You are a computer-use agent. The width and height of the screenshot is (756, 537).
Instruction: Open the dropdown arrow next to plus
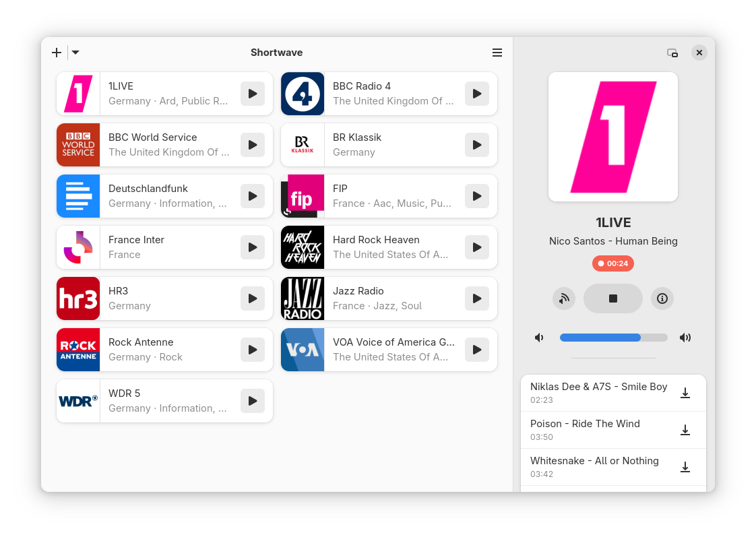75,53
